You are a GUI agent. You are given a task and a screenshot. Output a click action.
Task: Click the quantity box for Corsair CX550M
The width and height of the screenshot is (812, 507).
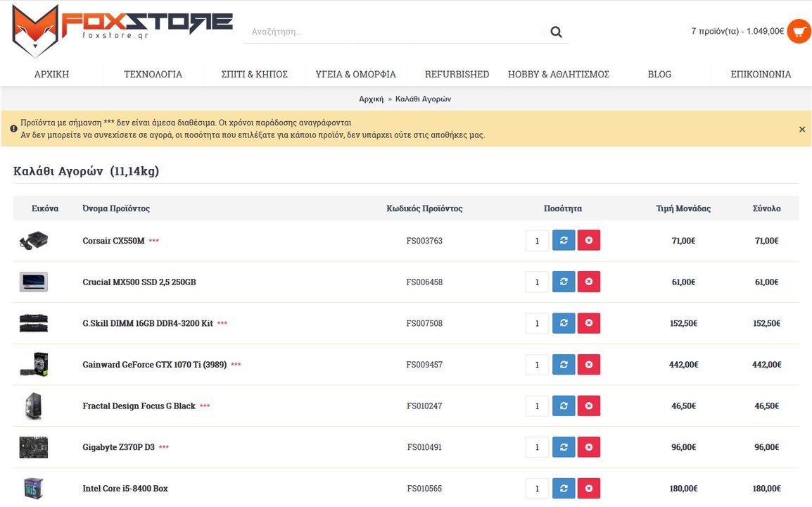pyautogui.click(x=537, y=241)
